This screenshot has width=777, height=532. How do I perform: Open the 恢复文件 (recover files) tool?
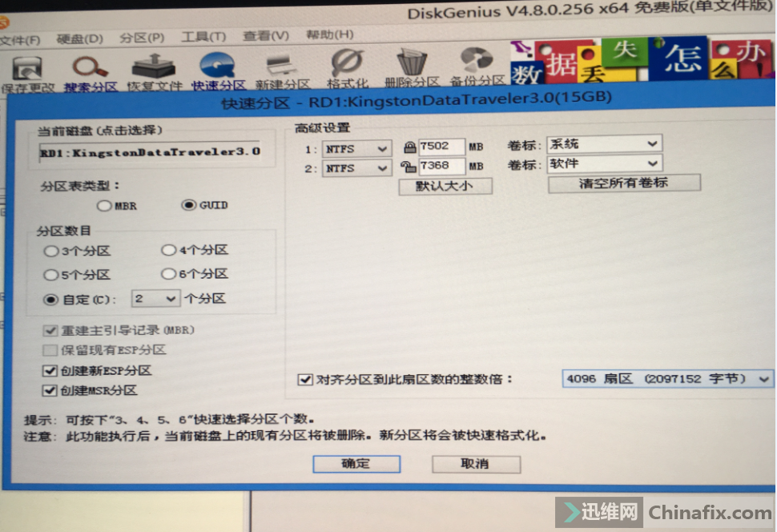(154, 66)
